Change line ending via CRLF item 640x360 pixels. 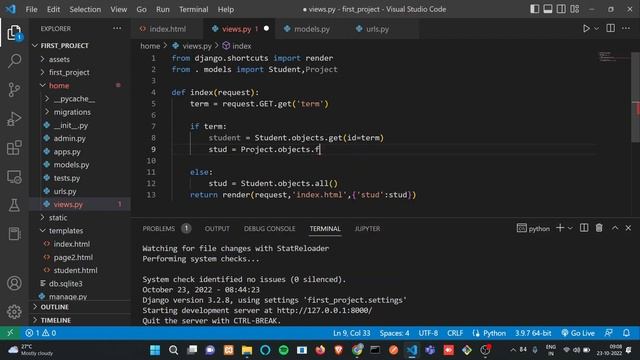coord(455,333)
